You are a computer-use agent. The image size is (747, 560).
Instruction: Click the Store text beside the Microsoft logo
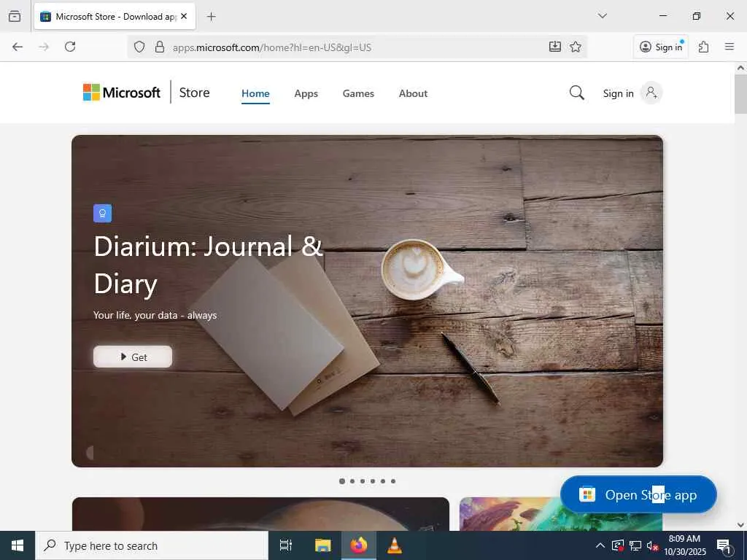tap(194, 93)
